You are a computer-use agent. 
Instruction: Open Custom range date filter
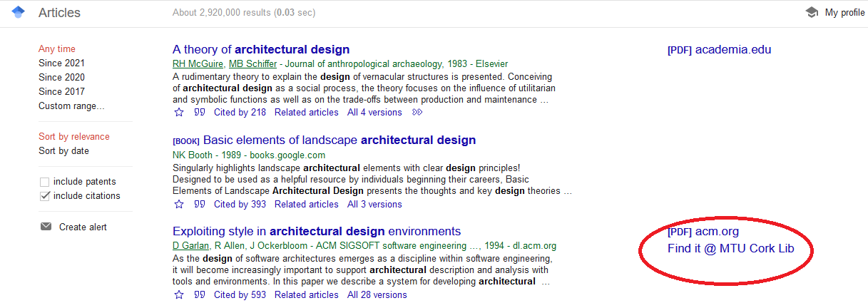tap(71, 106)
